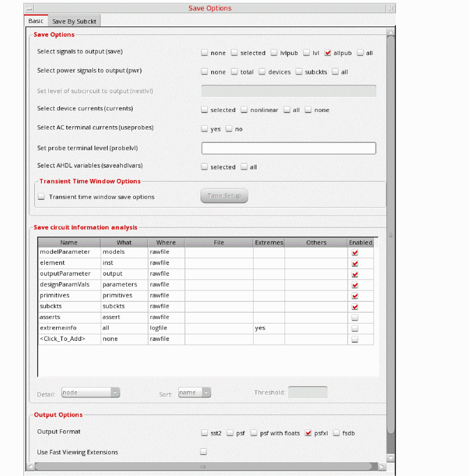Screen dimensions: 469x476
Task: Enable Transient time window save options
Action: 41,197
